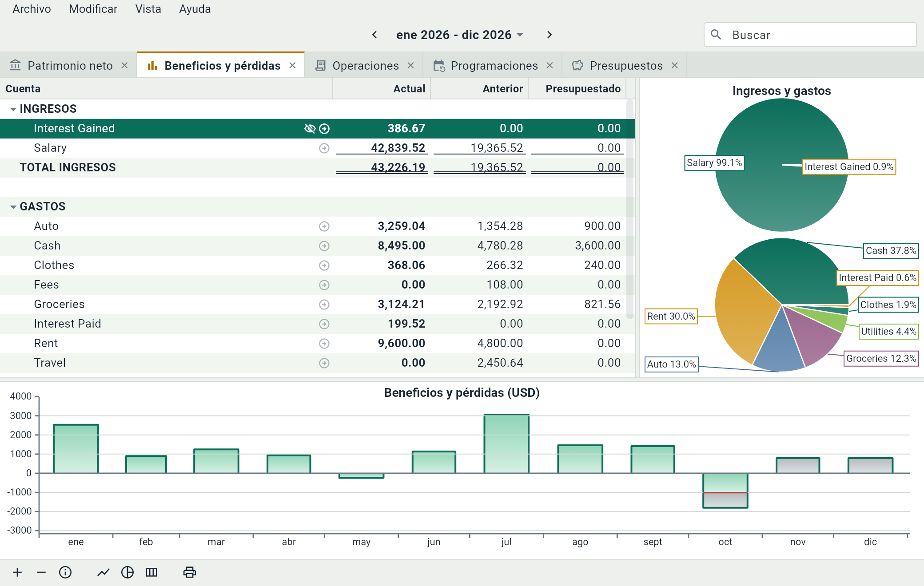924x586 pixels.
Task: Open the info icon in bottom toolbar
Action: 65,572
